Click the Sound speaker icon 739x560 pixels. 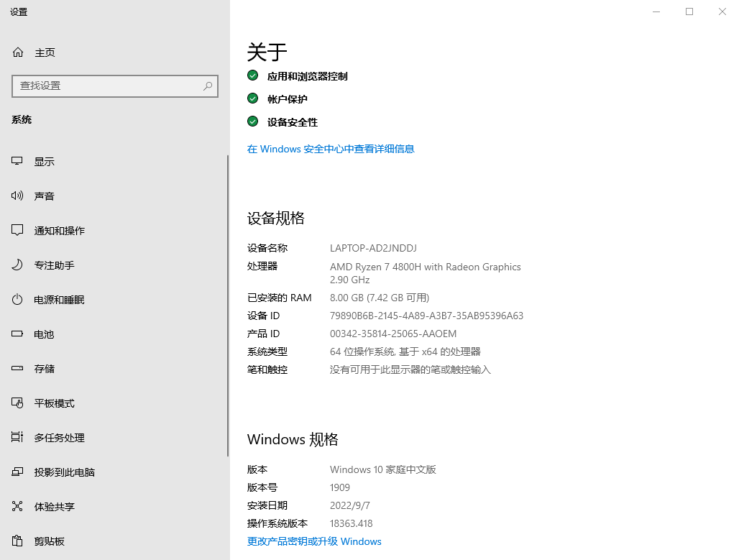coord(17,196)
